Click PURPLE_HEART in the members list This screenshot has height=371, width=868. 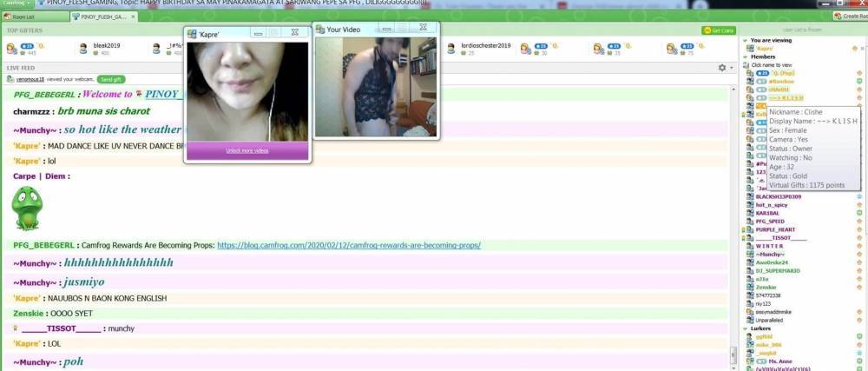point(775,229)
